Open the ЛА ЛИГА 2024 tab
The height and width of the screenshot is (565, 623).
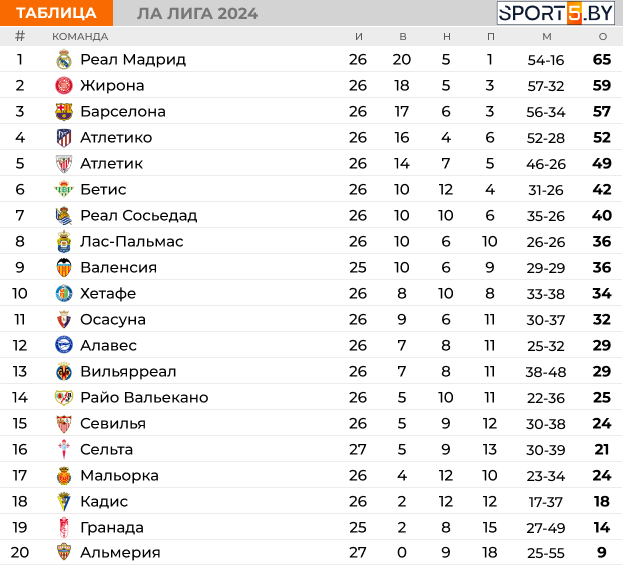pyautogui.click(x=197, y=14)
